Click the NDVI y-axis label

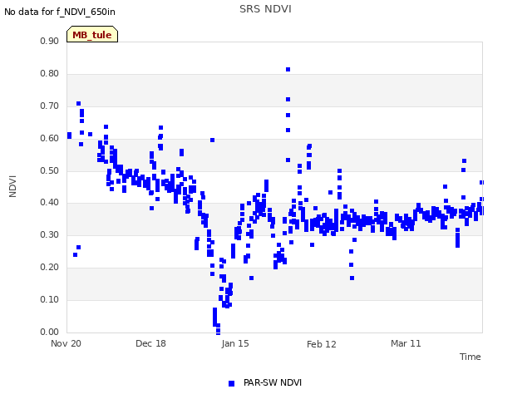click(12, 186)
